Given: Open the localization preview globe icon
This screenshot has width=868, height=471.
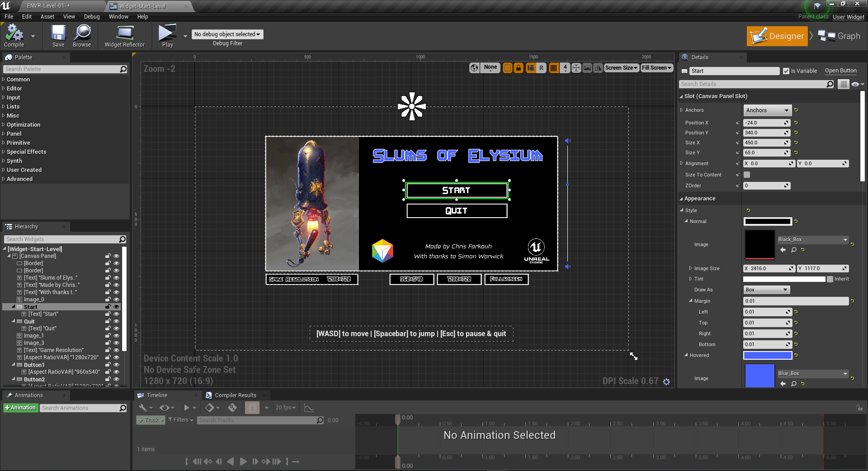Looking at the screenshot, I should coord(474,68).
